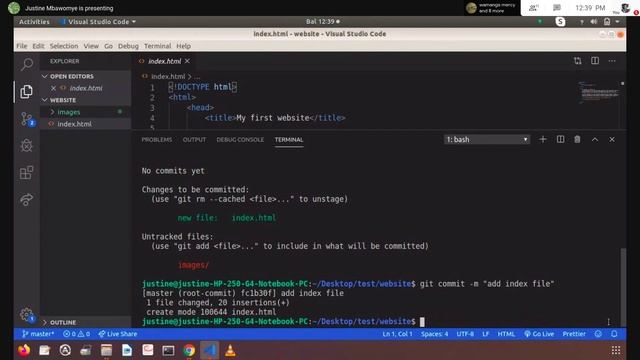Open the View menu
The image size is (640, 360).
91,46
